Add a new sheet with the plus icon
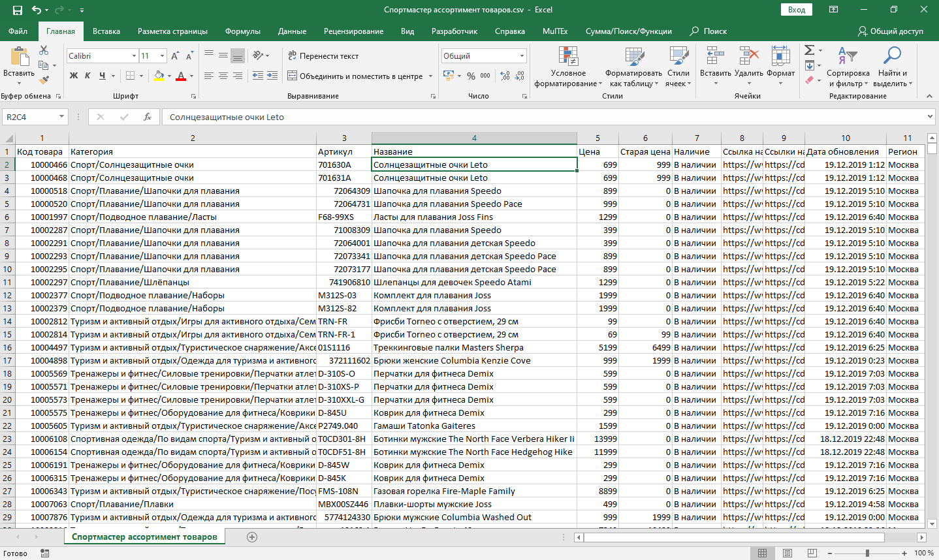 pos(252,537)
